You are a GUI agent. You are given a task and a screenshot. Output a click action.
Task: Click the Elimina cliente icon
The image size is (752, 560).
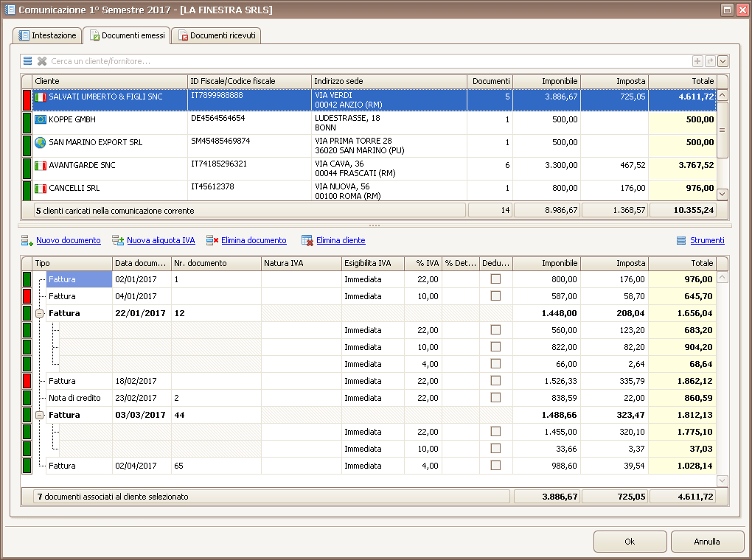click(x=307, y=240)
